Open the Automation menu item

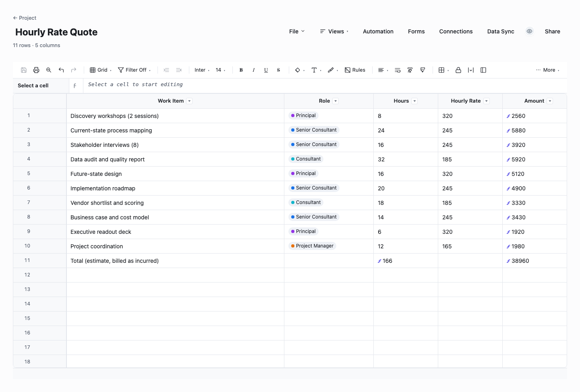(378, 31)
